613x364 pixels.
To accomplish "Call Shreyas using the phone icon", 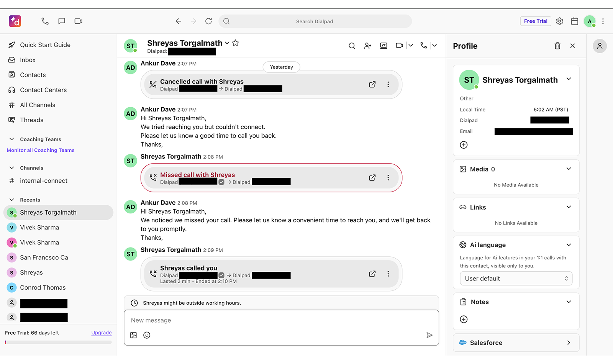I will tap(423, 46).
